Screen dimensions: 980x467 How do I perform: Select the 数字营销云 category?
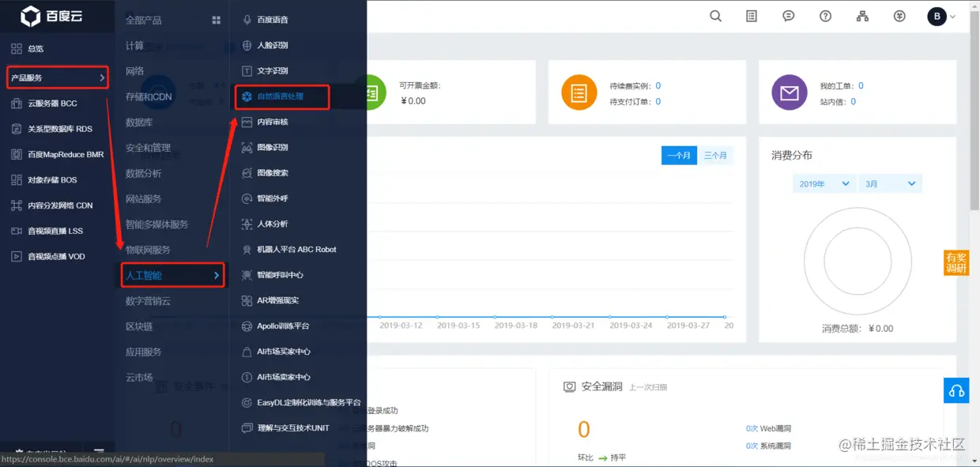(149, 301)
